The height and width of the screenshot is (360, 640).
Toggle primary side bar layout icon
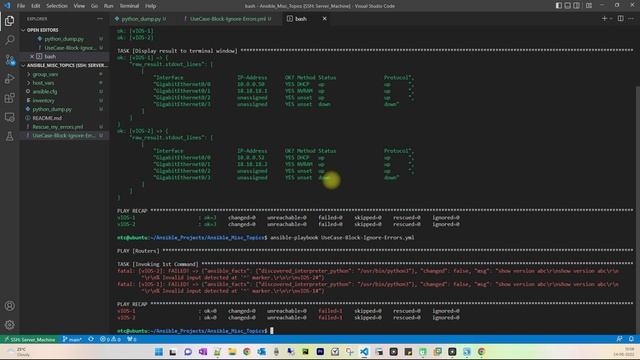coord(558,6)
